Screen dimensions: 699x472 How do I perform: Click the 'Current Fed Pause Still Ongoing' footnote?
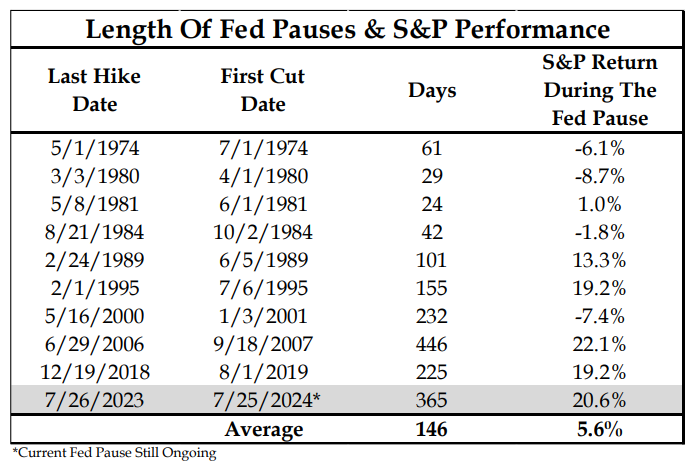pos(113,453)
